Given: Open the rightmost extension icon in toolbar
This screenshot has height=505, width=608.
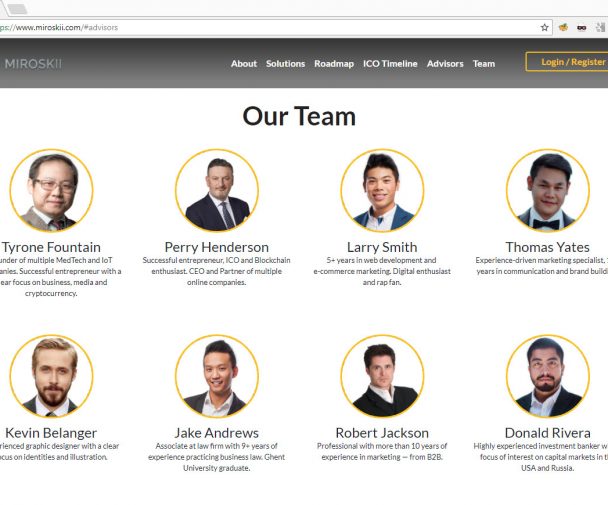Looking at the screenshot, I should (600, 28).
